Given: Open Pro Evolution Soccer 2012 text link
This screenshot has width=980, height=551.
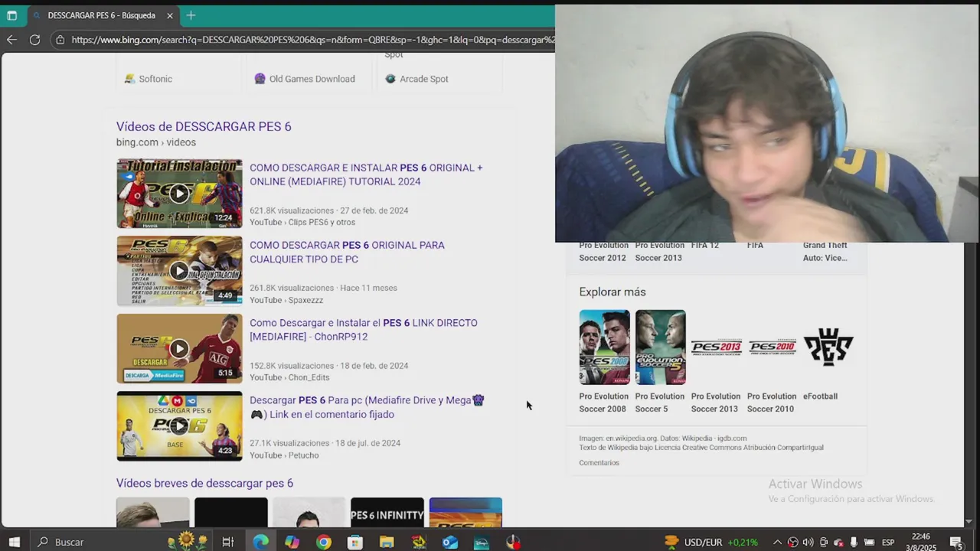Looking at the screenshot, I should 603,252.
